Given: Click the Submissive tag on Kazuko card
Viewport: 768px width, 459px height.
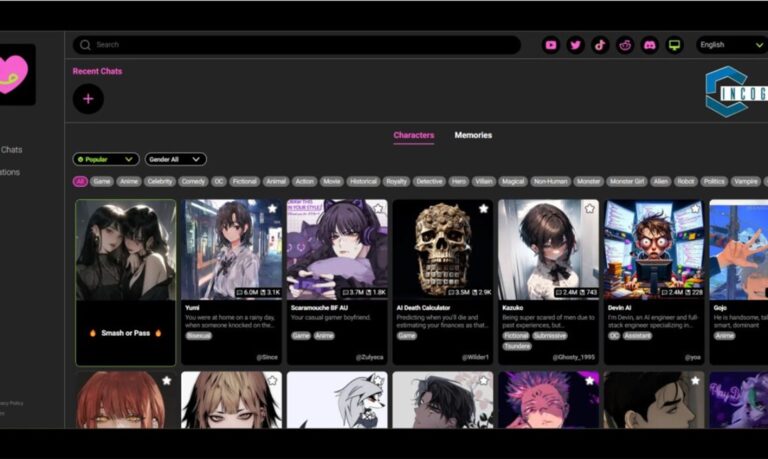Looking at the screenshot, I should click(550, 336).
